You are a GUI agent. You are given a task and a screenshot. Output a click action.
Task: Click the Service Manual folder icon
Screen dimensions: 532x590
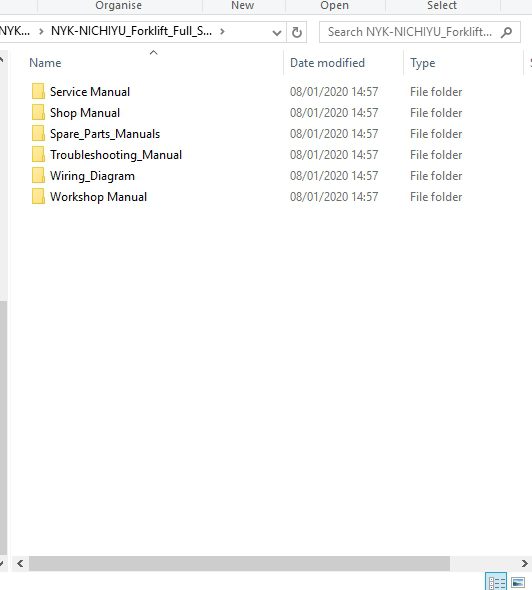[38, 91]
